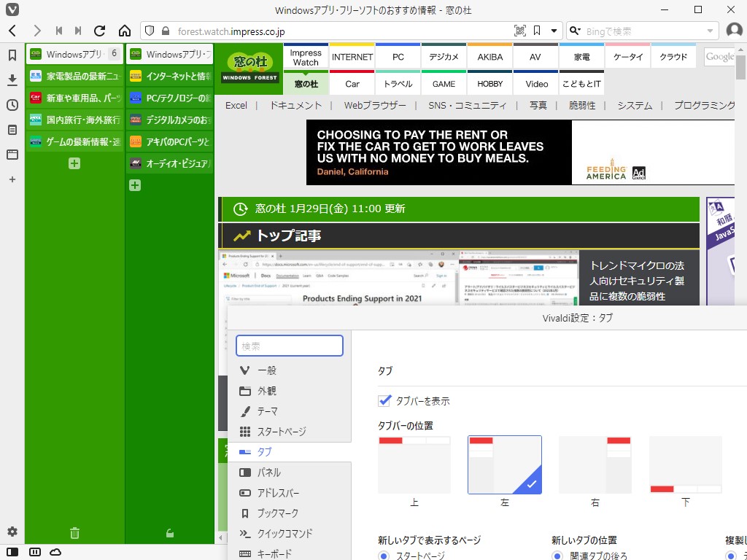Viewport: 747px width, 560px height.
Task: Click the Vivaldi menu icon in title bar
Action: (x=11, y=9)
